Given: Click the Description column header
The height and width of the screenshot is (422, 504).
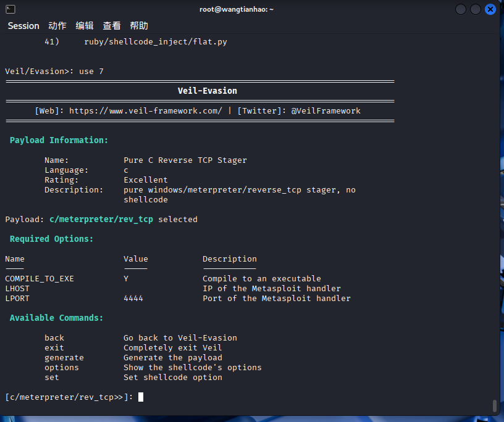Looking at the screenshot, I should pos(230,259).
